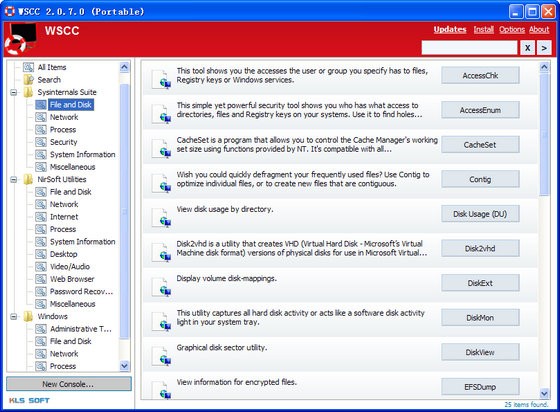Open the Install link
560x412 pixels.
484,29
